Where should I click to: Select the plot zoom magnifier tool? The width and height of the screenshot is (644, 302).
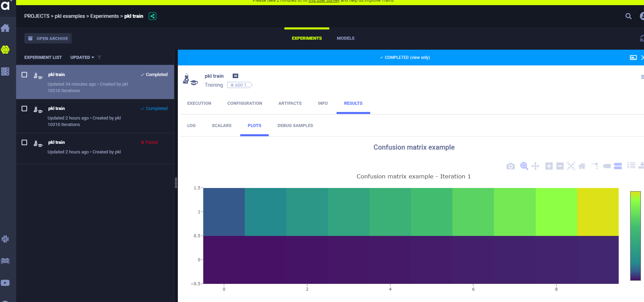click(524, 166)
